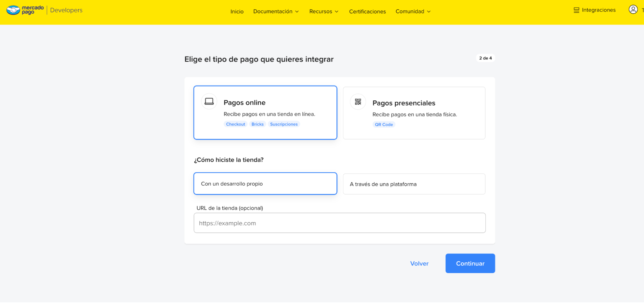Click the Mercado Pago handshake logo
The height and width of the screenshot is (303, 644).
[x=25, y=10]
